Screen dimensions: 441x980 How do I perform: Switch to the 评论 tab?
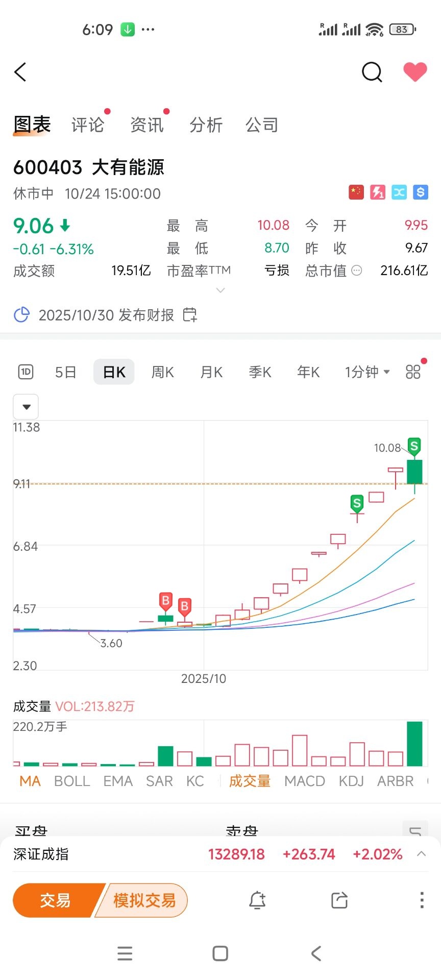(x=88, y=125)
